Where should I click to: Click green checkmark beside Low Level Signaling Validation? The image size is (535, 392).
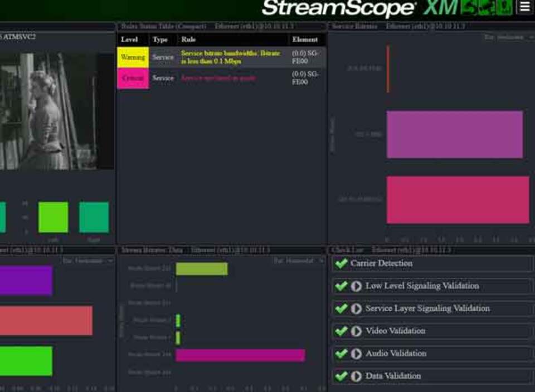coord(341,286)
